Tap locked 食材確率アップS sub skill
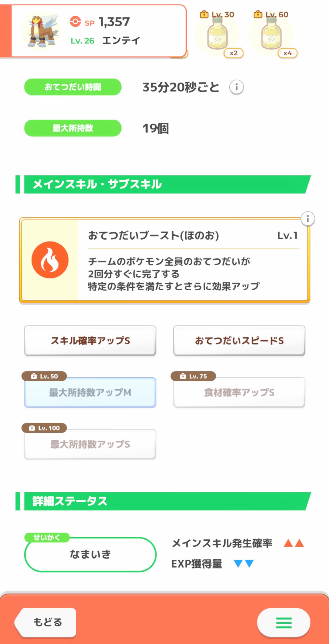This screenshot has width=329, height=644. [239, 392]
